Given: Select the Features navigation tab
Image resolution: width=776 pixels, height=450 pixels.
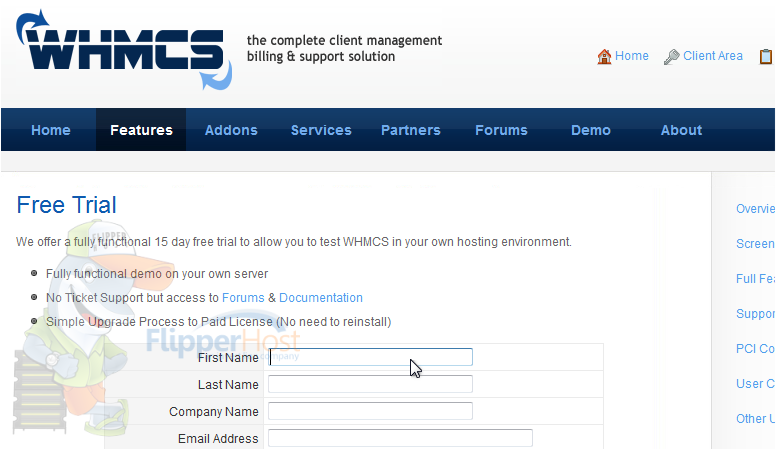Looking at the screenshot, I should coord(141,130).
